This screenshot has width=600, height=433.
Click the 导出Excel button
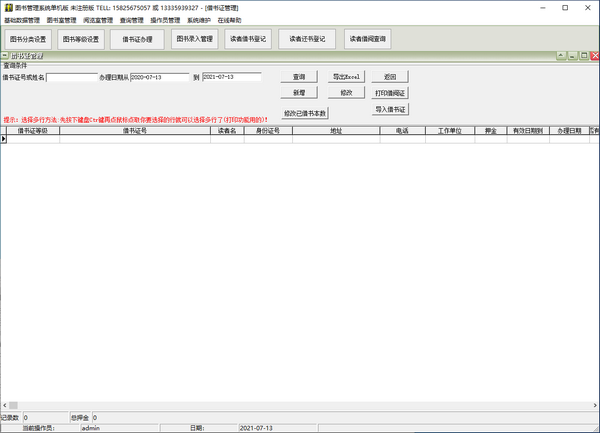click(x=346, y=77)
